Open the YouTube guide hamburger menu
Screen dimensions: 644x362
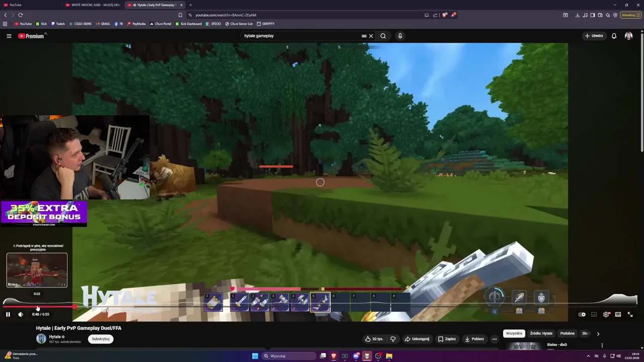(x=9, y=36)
